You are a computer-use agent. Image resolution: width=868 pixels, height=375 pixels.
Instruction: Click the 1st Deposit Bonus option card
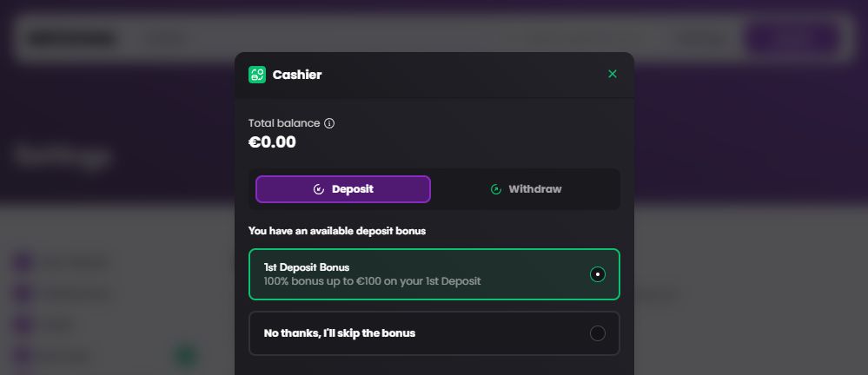point(417,274)
